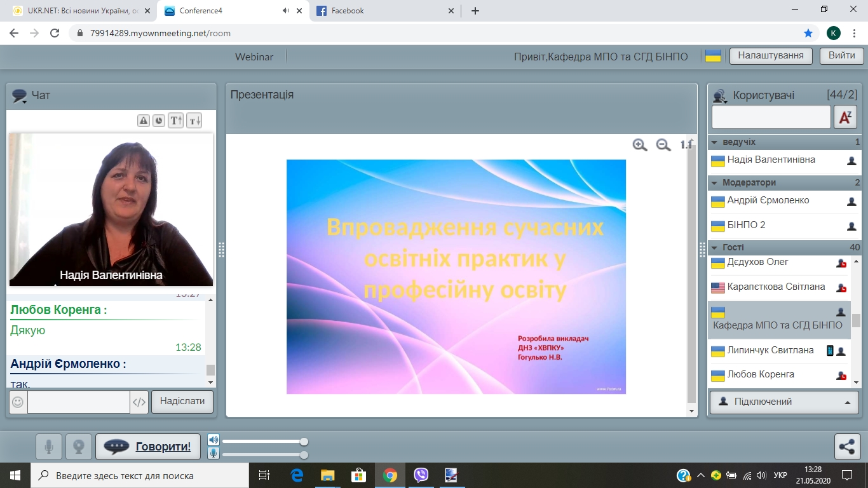This screenshot has width=868, height=488.
Task: Zoom in on the presentation slide
Action: [640, 145]
